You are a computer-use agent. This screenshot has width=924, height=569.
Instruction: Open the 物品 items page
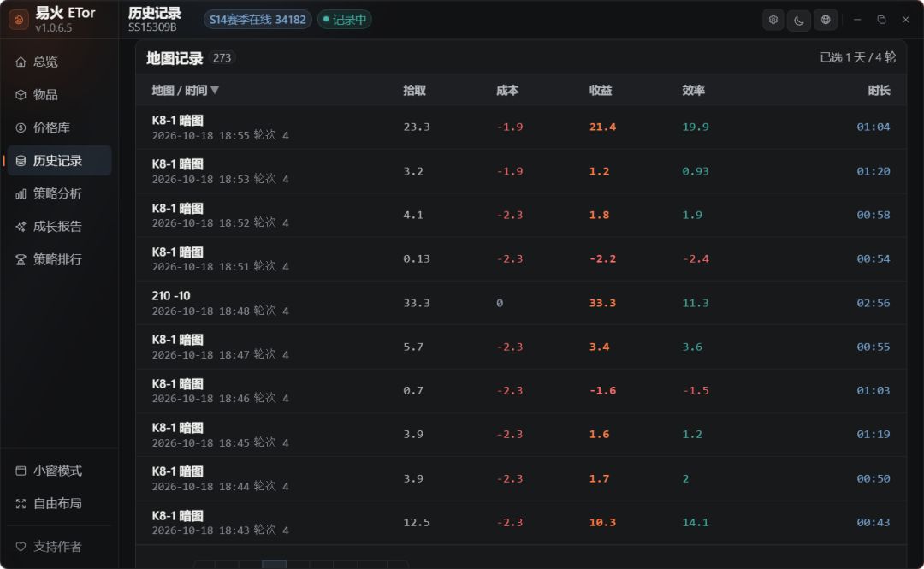(59, 95)
